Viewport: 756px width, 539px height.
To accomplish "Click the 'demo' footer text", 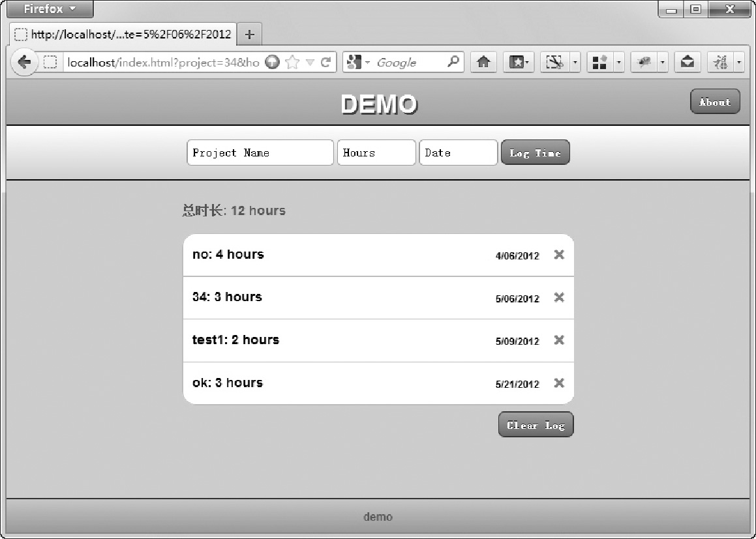I will click(x=378, y=517).
